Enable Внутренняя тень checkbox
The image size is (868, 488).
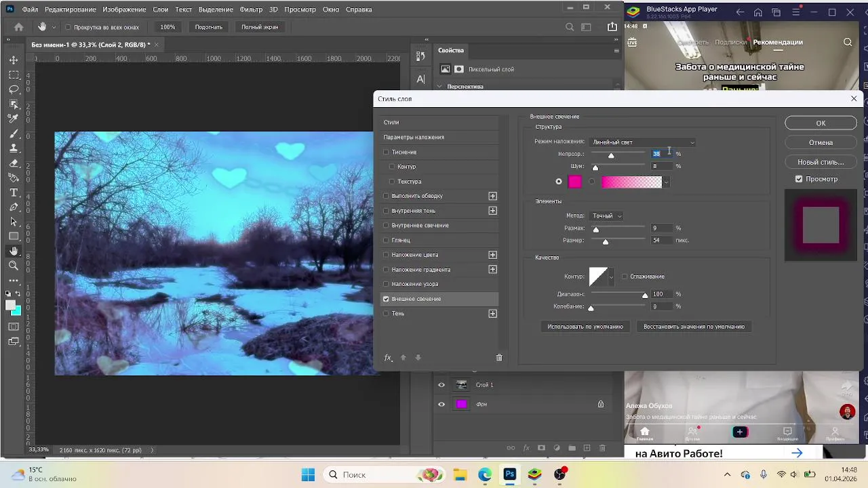pyautogui.click(x=386, y=211)
